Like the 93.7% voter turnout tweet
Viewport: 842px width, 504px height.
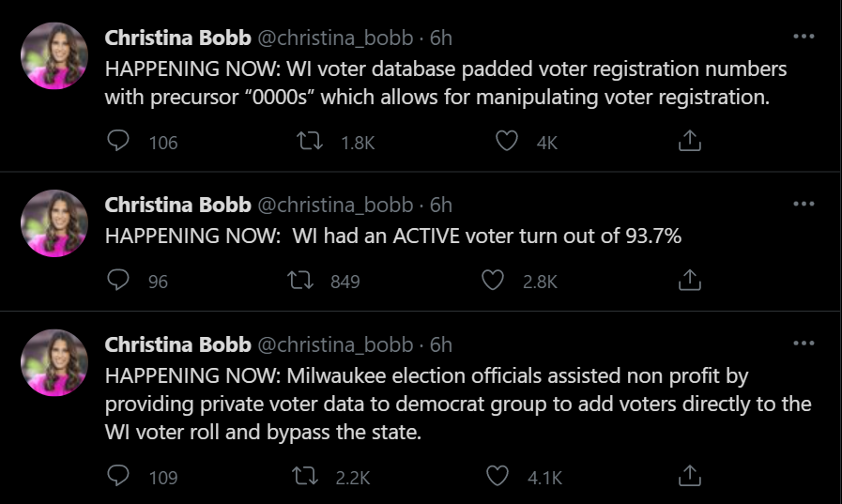(494, 281)
